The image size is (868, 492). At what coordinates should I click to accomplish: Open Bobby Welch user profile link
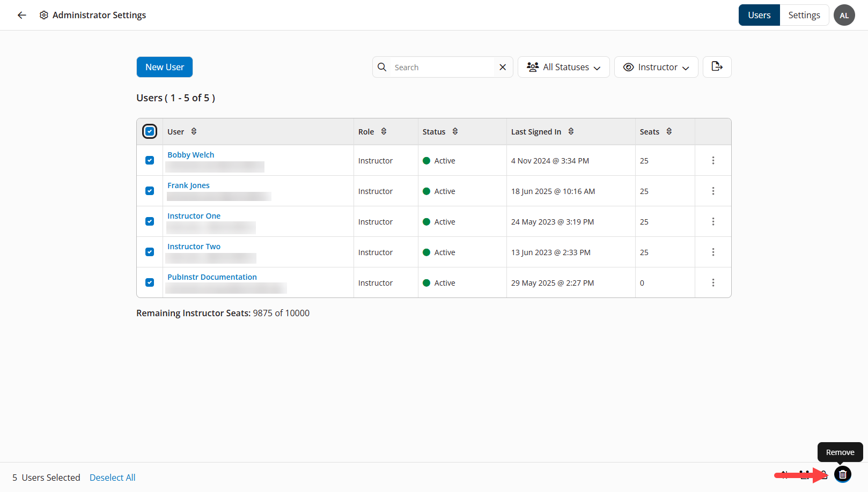click(x=190, y=155)
